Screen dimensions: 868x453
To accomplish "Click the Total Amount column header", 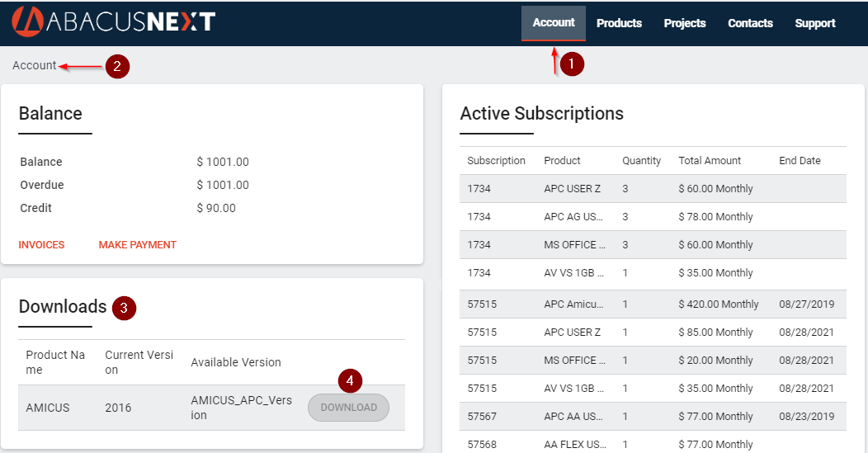I will (x=710, y=161).
